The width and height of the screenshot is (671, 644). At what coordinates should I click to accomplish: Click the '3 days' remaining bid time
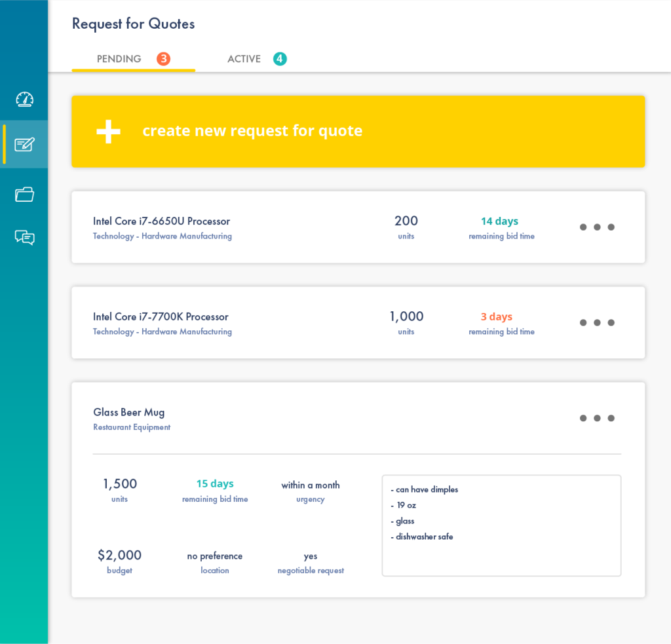point(497,316)
